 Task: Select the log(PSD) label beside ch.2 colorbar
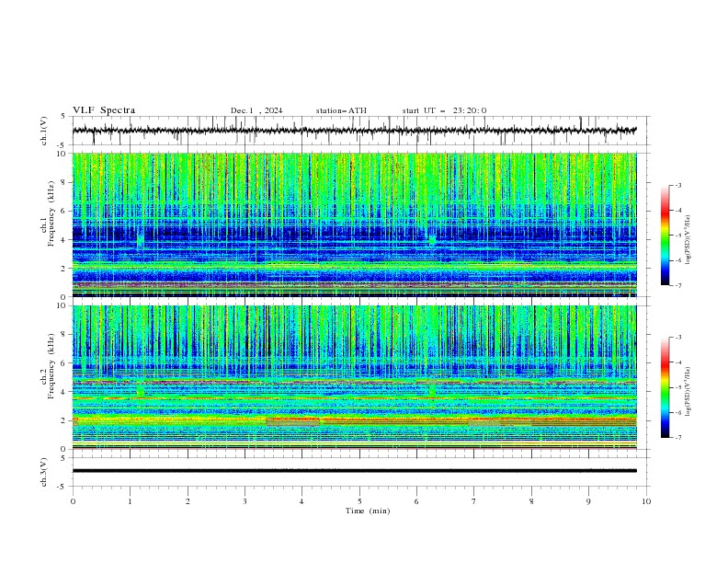click(x=688, y=391)
